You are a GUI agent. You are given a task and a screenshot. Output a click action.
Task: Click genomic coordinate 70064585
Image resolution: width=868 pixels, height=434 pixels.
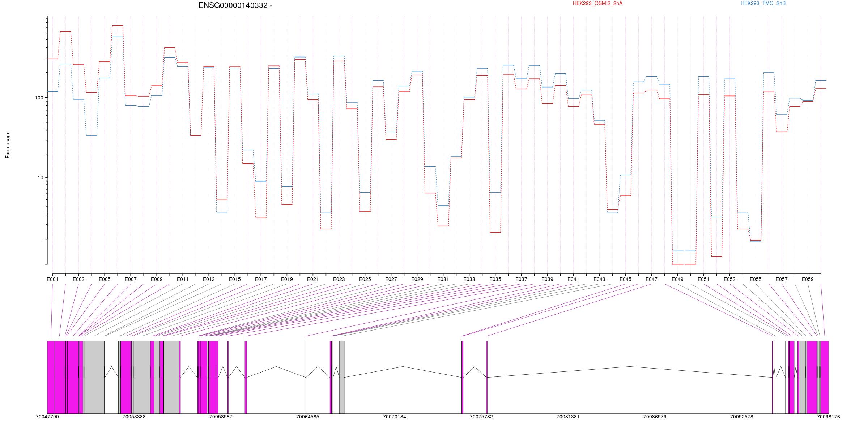click(308, 417)
